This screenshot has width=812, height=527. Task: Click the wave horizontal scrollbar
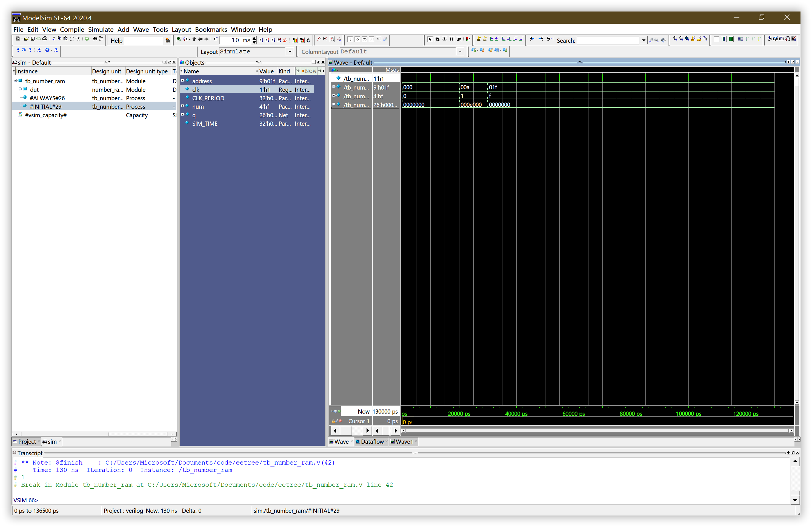(x=597, y=431)
